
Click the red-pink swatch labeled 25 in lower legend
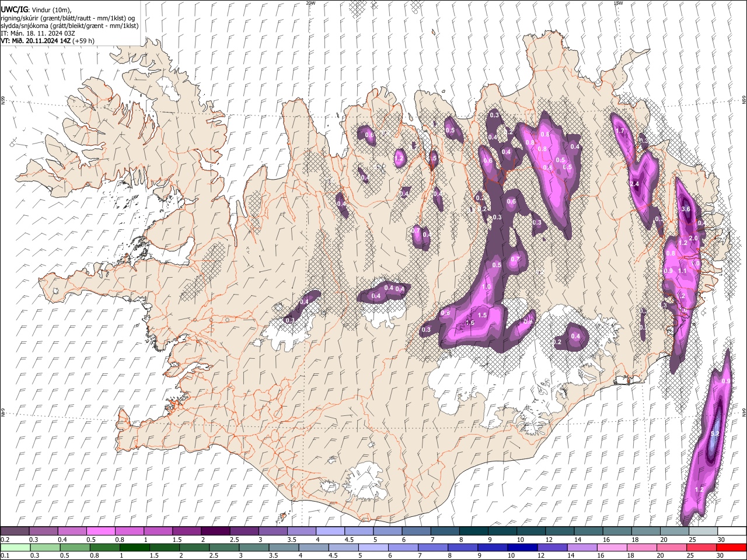coord(701,548)
